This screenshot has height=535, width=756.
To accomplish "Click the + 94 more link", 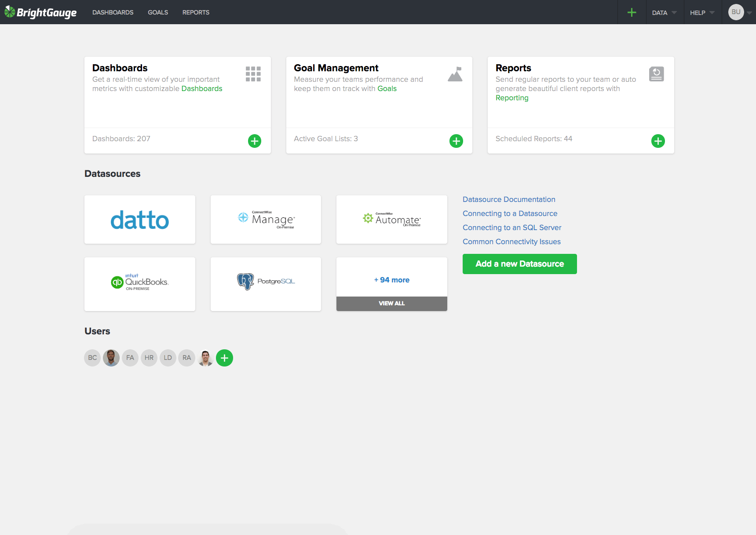I will tap(392, 280).
